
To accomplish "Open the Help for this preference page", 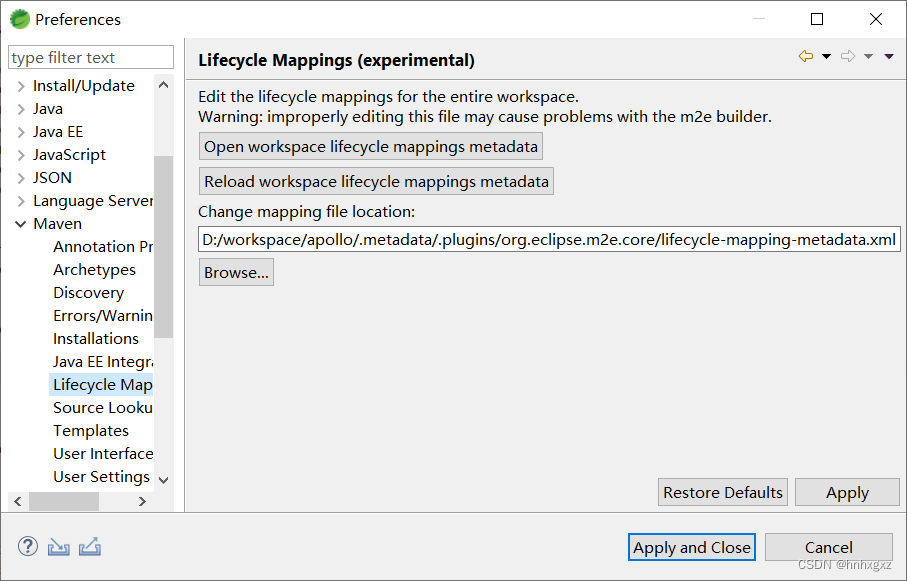I will click(27, 546).
